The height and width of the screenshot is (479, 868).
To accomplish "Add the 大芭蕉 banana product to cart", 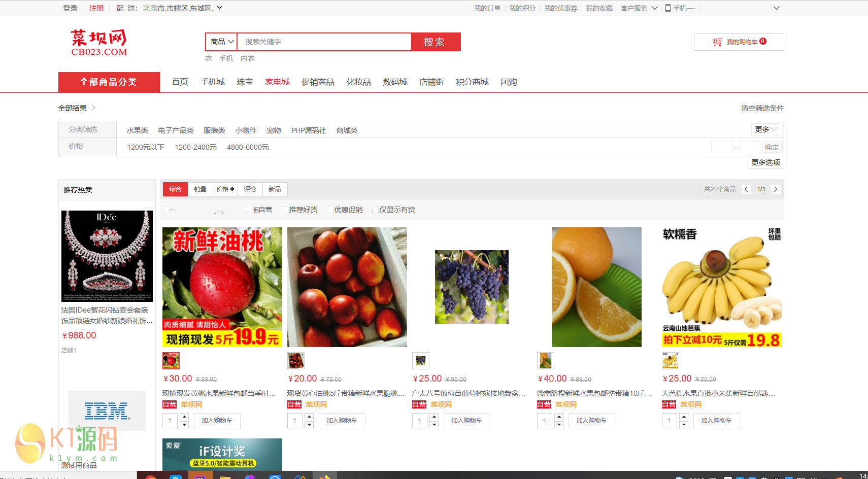I will click(716, 421).
